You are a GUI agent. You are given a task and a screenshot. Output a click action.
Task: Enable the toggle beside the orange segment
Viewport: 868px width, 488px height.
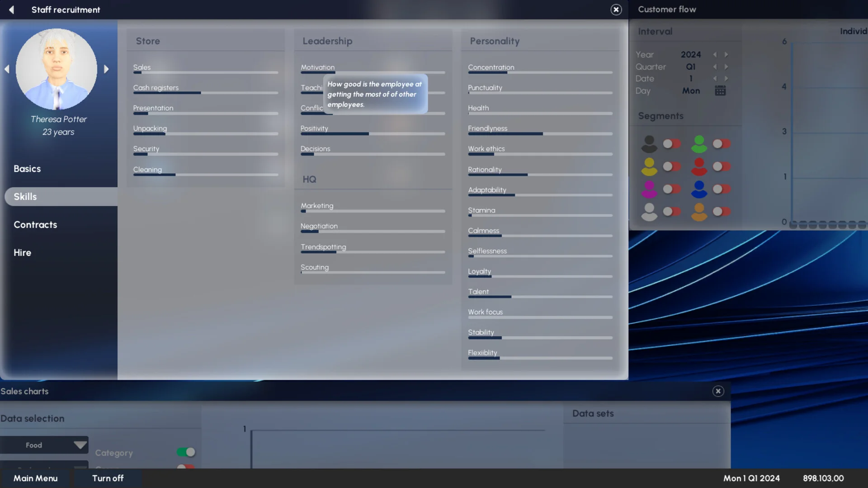click(x=721, y=211)
